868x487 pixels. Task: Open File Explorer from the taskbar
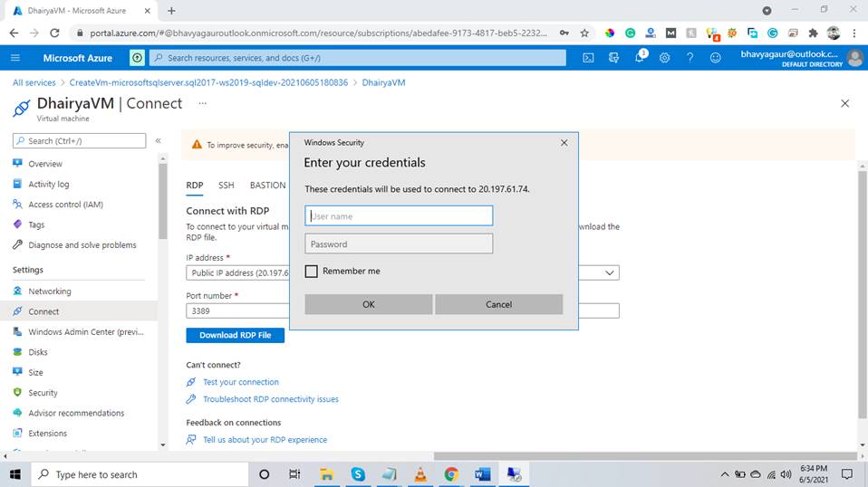point(326,474)
